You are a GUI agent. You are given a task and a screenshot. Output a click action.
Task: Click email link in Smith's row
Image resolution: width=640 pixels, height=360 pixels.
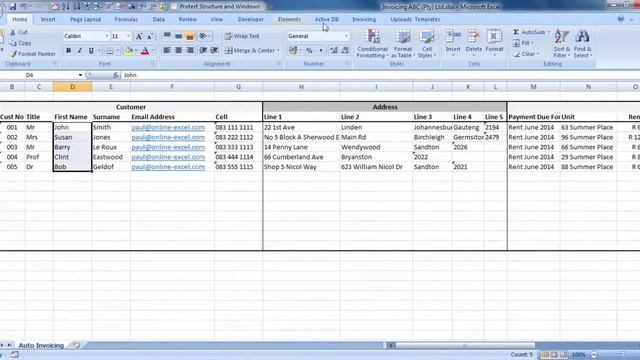click(x=168, y=127)
